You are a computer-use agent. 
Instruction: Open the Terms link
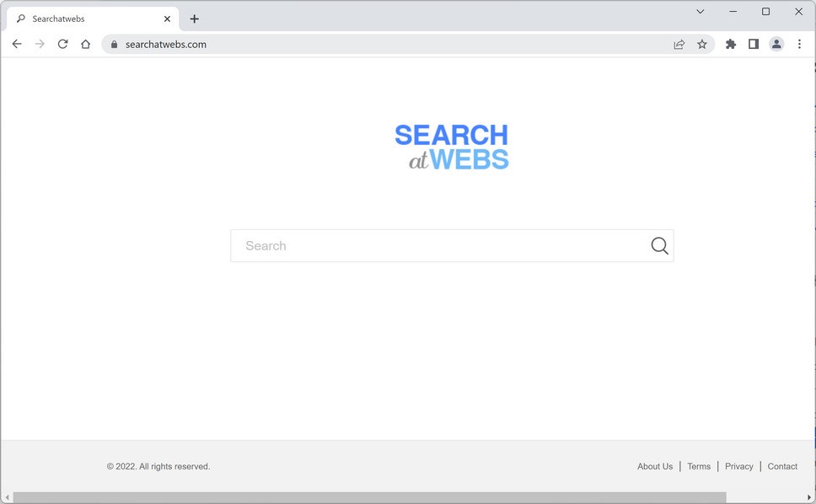point(699,467)
